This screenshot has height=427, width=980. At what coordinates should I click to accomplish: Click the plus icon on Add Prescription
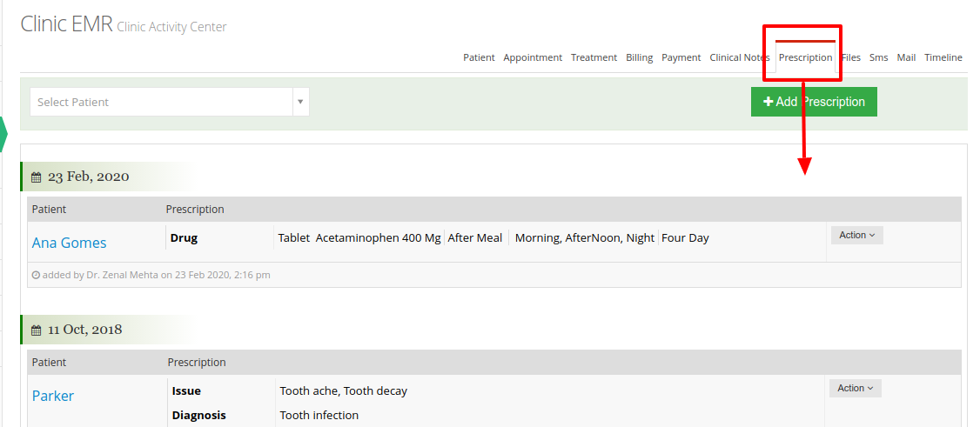(769, 102)
